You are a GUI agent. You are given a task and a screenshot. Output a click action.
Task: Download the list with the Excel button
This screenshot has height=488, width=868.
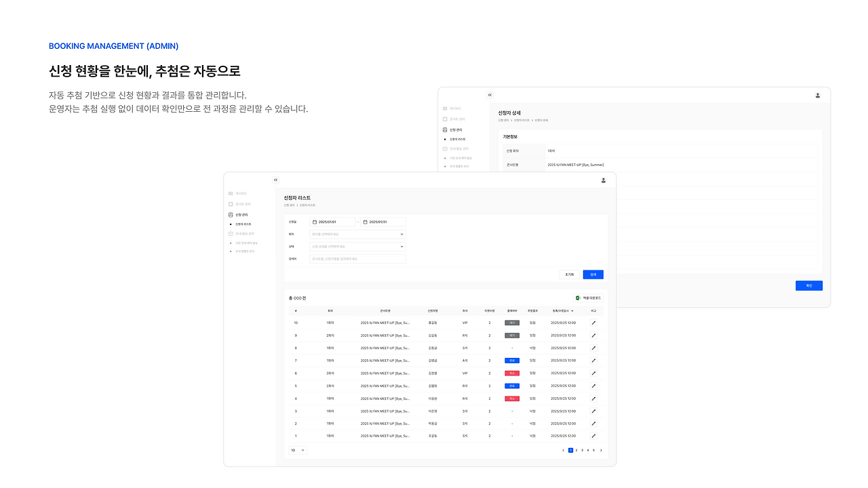click(588, 298)
